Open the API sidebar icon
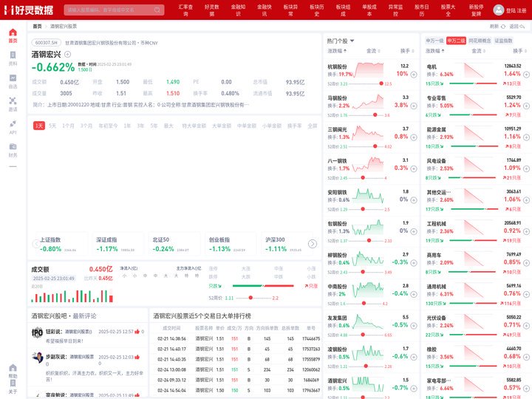Image resolution: width=532 pixels, height=399 pixels. [x=13, y=124]
